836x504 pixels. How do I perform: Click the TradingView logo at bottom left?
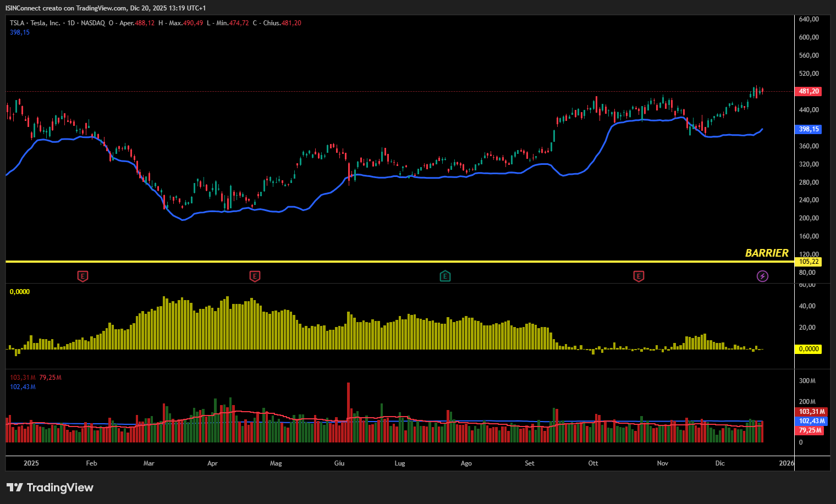click(50, 488)
